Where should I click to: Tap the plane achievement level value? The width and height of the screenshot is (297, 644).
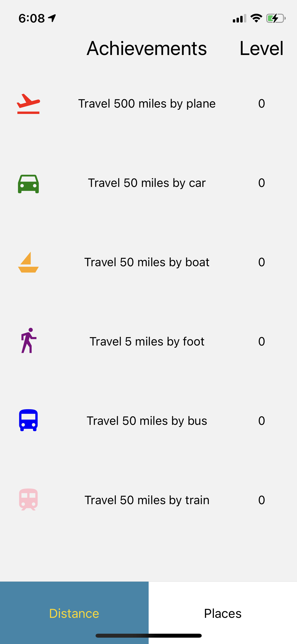click(261, 104)
